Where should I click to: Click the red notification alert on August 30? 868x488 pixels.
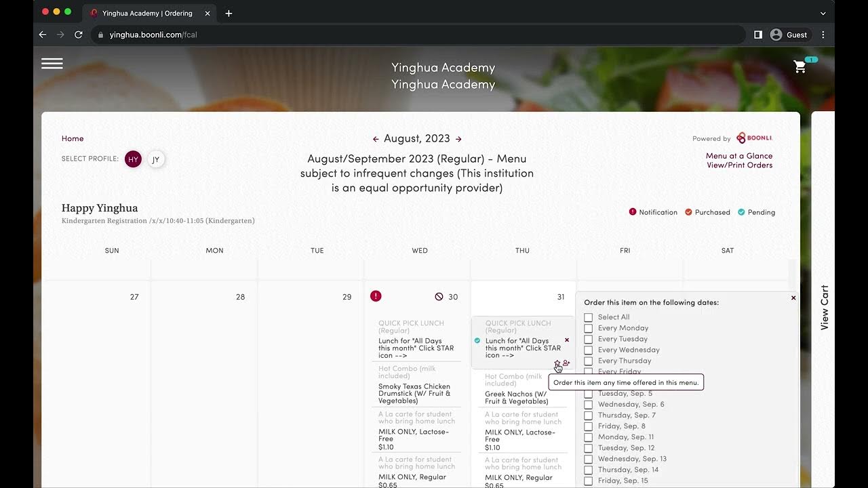376,296
